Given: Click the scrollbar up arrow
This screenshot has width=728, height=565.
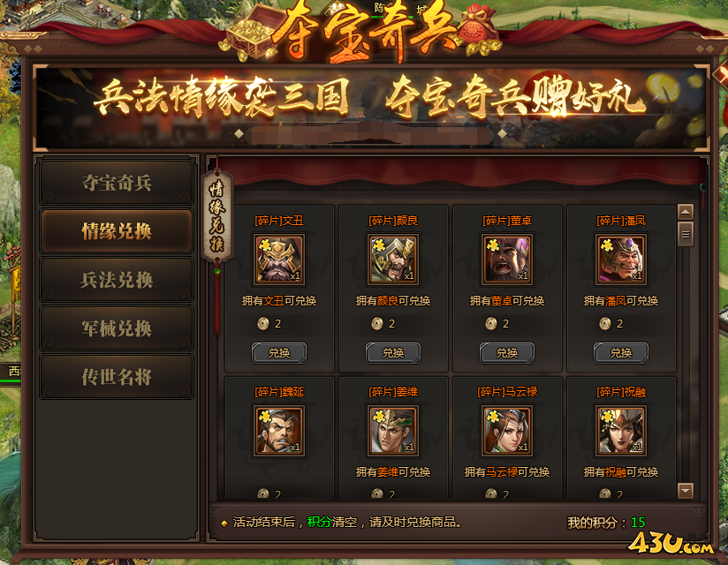Looking at the screenshot, I should pos(686,212).
